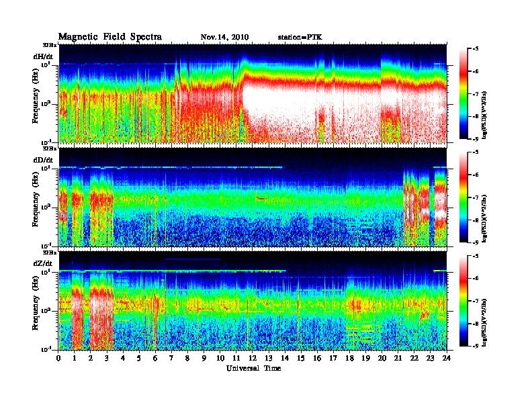Viewport: 532px width, 411px height.
Task: Click the "3" tick label on the Universal Time axis
Action: point(107,359)
